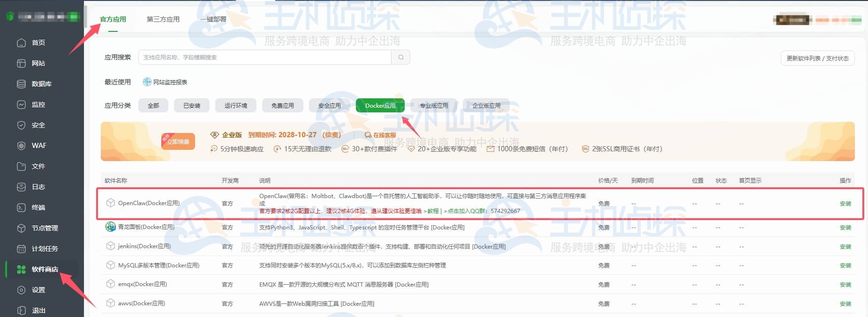Image resolution: width=868 pixels, height=317 pixels.
Task: Open the 文件 folder sidebar icon
Action: pos(21,166)
